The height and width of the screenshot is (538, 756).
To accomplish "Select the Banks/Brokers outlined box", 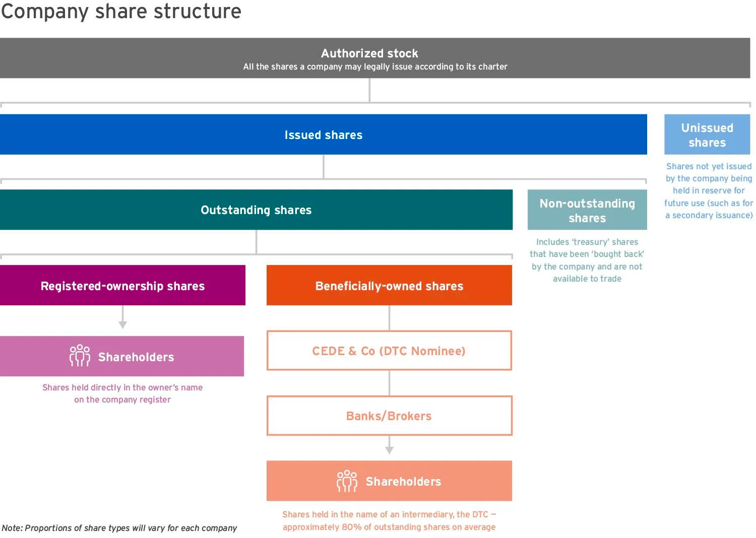I will (389, 416).
